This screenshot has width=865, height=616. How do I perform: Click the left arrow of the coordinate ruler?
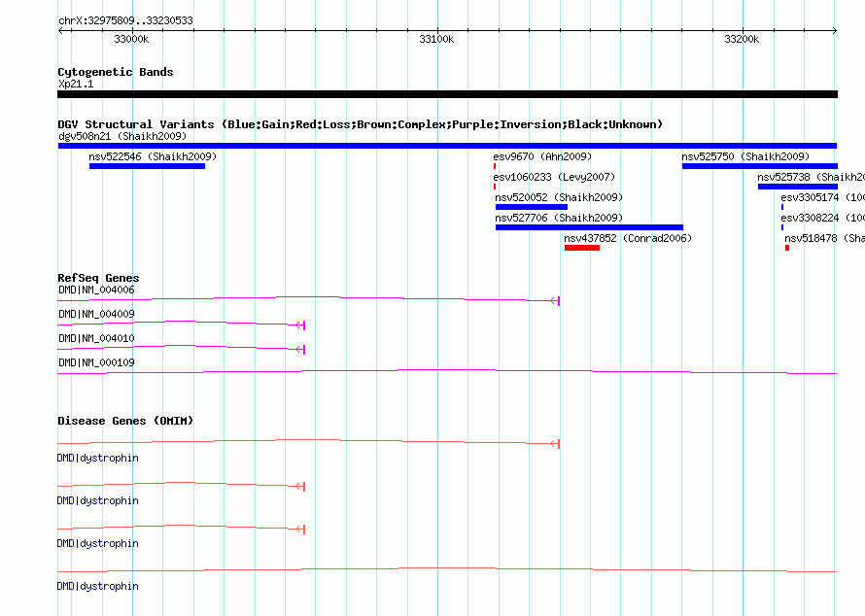[x=60, y=30]
